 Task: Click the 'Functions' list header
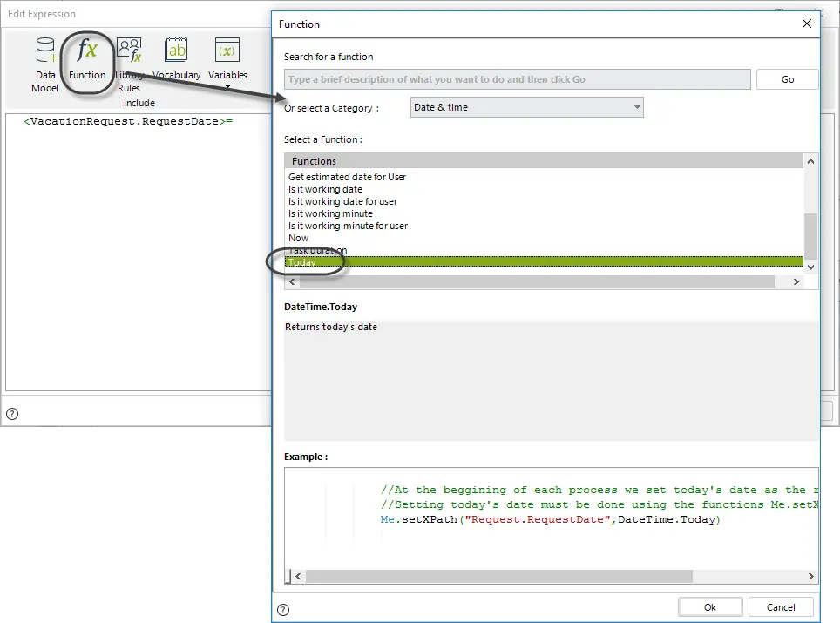coord(544,161)
